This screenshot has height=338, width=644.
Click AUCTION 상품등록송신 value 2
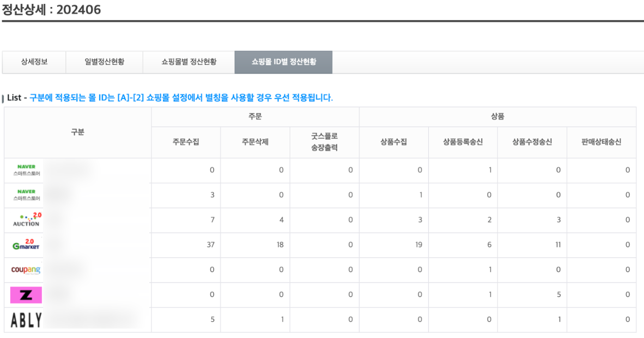click(x=489, y=220)
